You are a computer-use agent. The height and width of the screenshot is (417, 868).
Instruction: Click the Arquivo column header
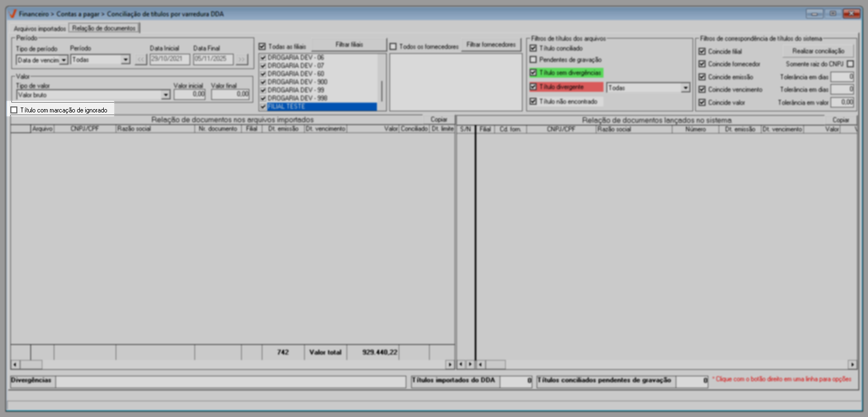coord(42,129)
